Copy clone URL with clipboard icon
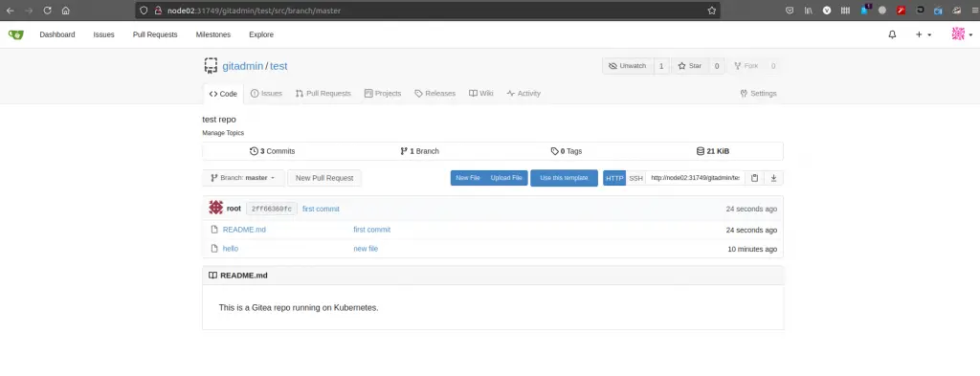The image size is (980, 376). click(754, 178)
